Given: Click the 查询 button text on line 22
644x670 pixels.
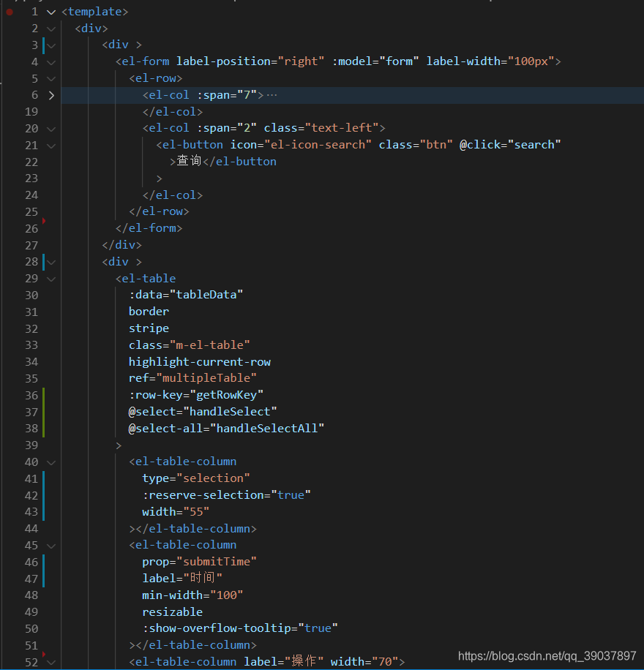Looking at the screenshot, I should point(188,161).
